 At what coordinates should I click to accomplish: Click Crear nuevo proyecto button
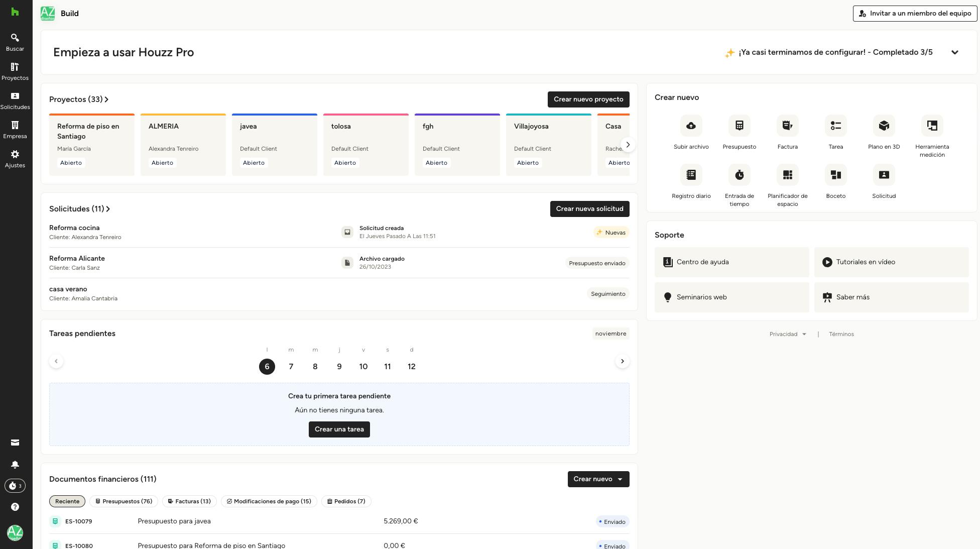point(588,99)
